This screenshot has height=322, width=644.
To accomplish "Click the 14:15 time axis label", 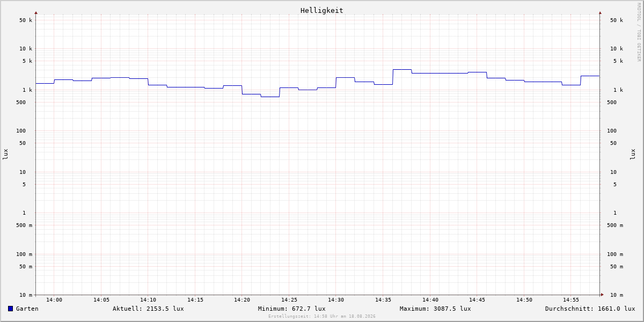I will click(x=195, y=300).
